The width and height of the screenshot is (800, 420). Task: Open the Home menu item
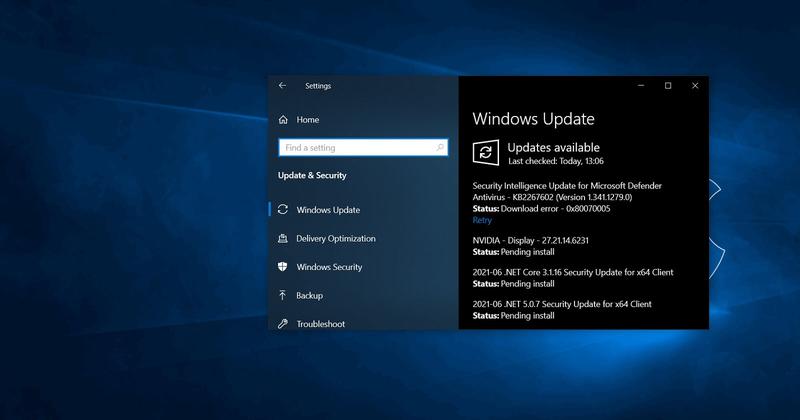[x=308, y=119]
